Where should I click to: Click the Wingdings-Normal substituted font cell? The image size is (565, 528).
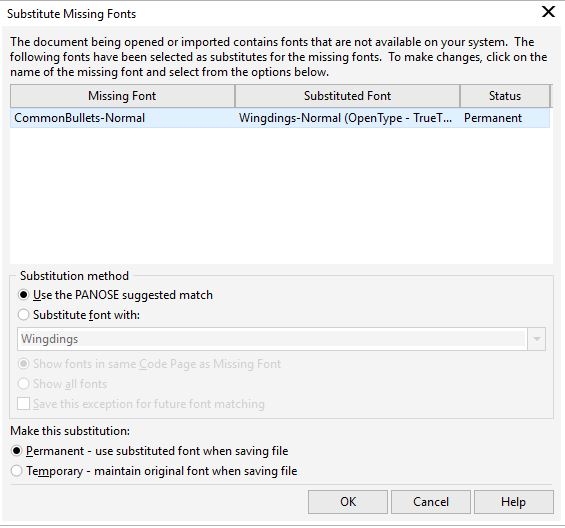pyautogui.click(x=345, y=118)
